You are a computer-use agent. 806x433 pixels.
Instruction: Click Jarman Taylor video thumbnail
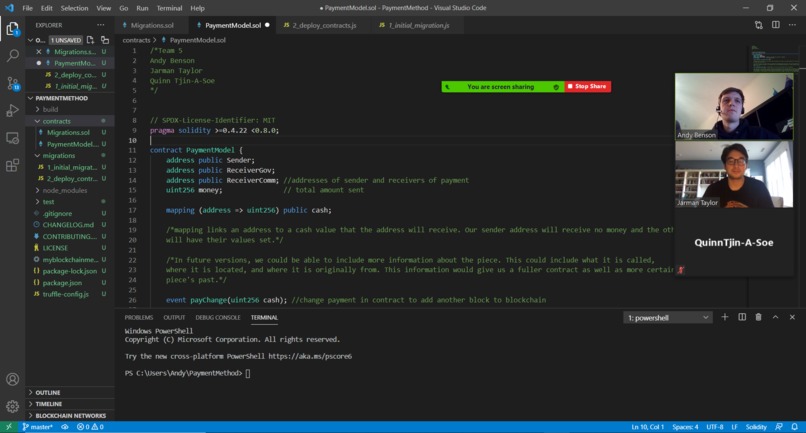point(734,174)
